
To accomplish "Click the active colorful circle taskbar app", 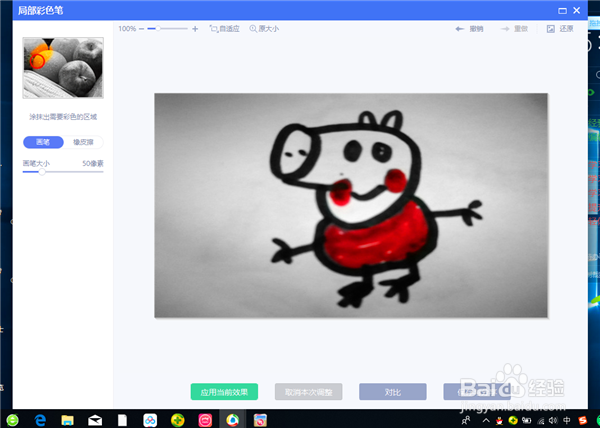I will pos(233,420).
